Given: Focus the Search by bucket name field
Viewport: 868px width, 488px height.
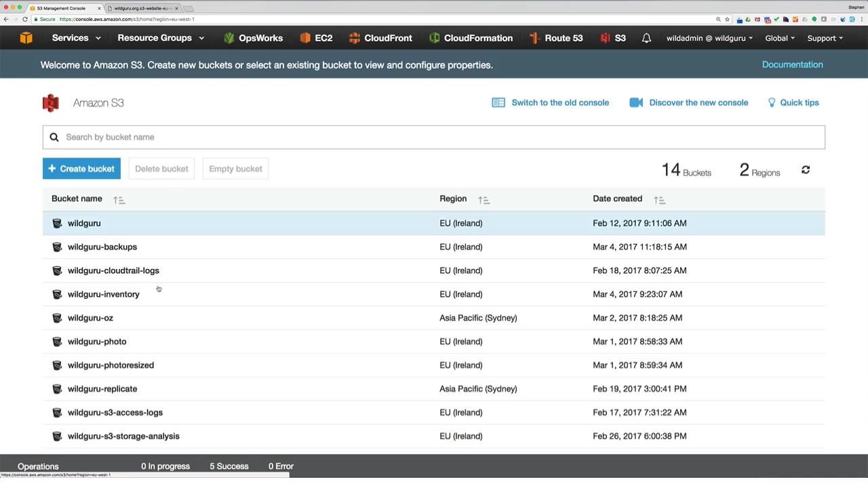Looking at the screenshot, I should [x=434, y=137].
